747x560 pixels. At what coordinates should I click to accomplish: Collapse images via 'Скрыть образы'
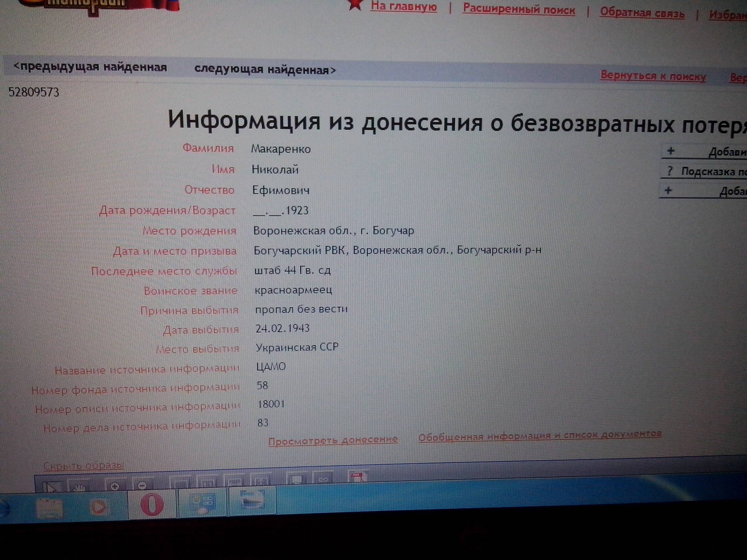click(x=83, y=466)
